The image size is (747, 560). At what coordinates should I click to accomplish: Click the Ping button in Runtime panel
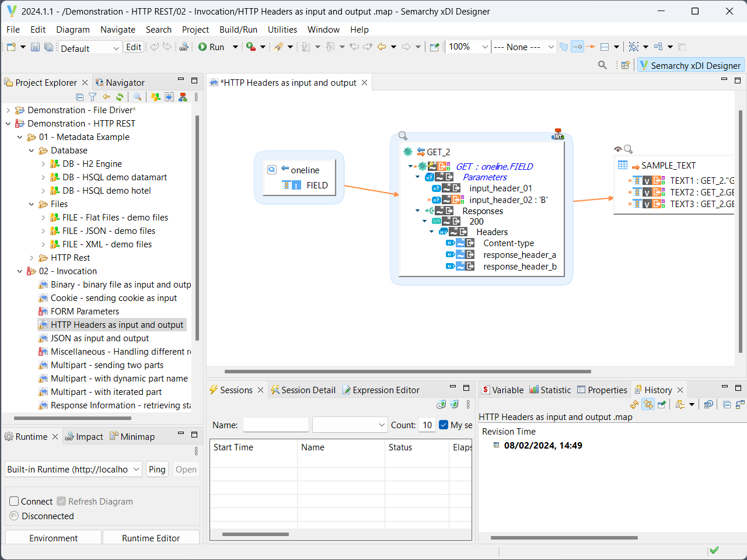tap(157, 469)
